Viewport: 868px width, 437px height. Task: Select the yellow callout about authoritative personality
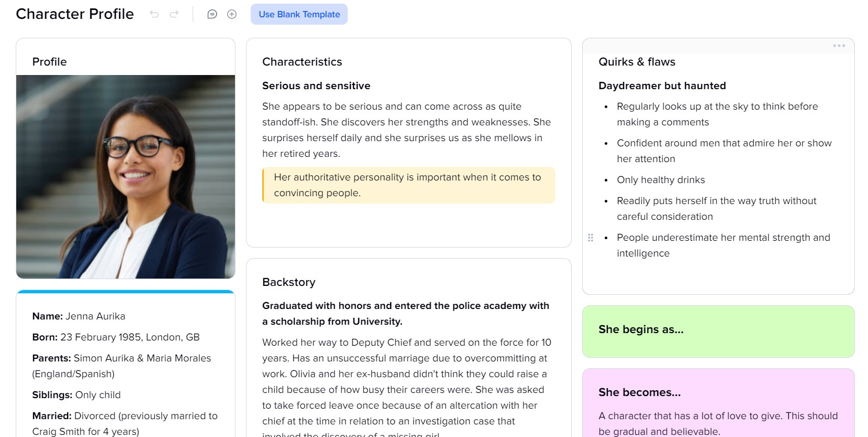point(408,185)
